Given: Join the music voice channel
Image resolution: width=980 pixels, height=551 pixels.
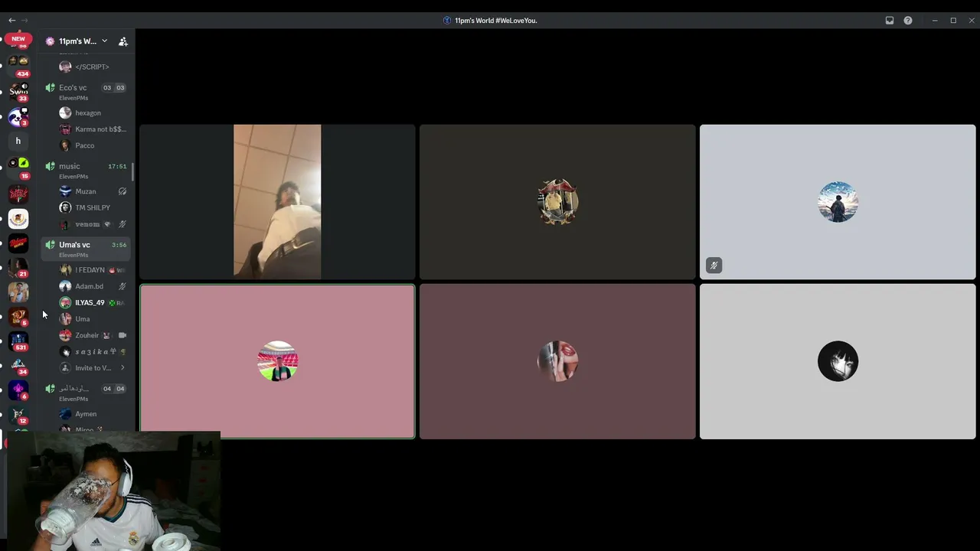Looking at the screenshot, I should click(x=86, y=170).
